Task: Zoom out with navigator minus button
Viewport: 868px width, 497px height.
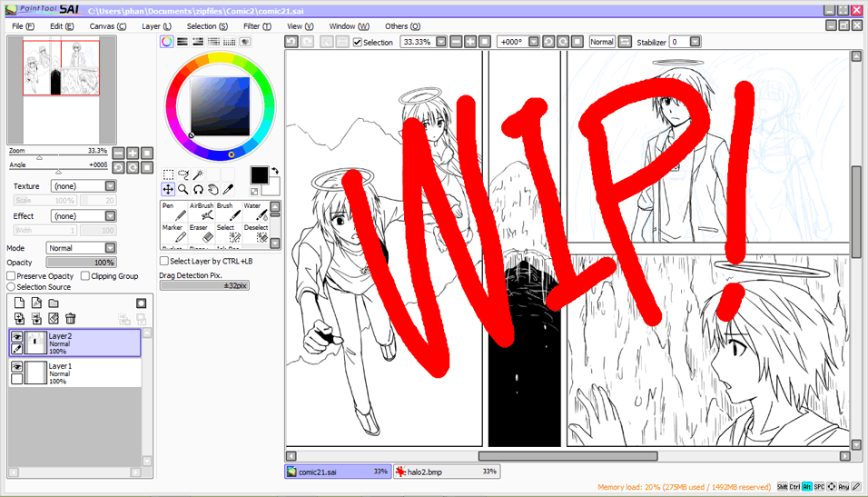Action: coord(118,154)
